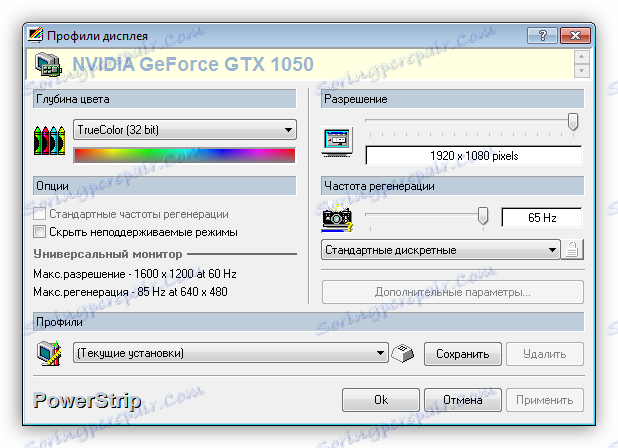Open the TrueColor (32 bit) color depth dropdown
The image size is (618, 448).
pos(185,130)
